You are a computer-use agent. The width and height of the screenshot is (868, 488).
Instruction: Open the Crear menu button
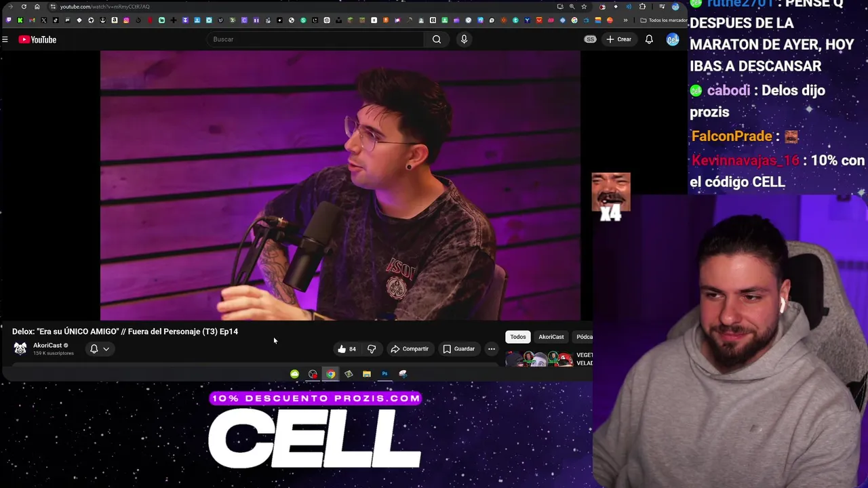point(618,39)
